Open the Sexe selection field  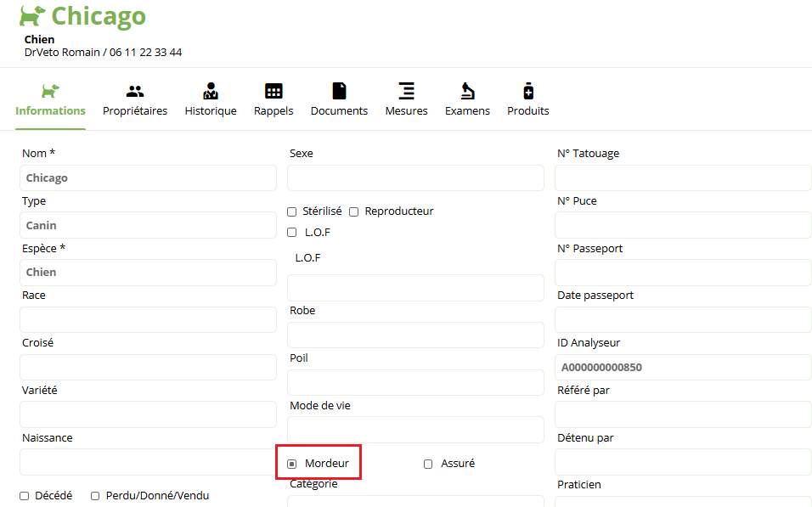(416, 178)
